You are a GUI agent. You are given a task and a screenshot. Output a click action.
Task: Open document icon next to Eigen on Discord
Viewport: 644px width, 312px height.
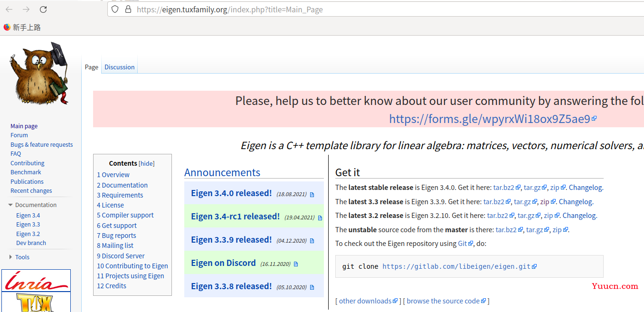click(x=296, y=265)
